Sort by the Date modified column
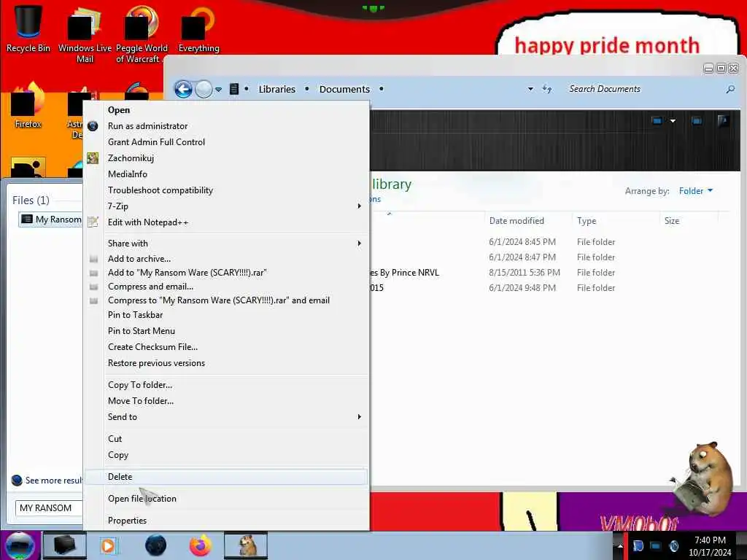Screen dimensions: 747x560 [516, 220]
